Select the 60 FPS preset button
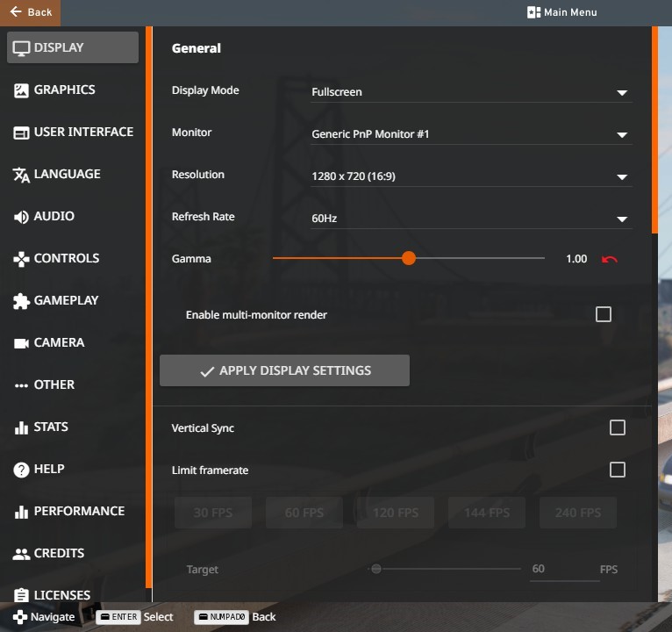The height and width of the screenshot is (632, 672). tap(304, 513)
